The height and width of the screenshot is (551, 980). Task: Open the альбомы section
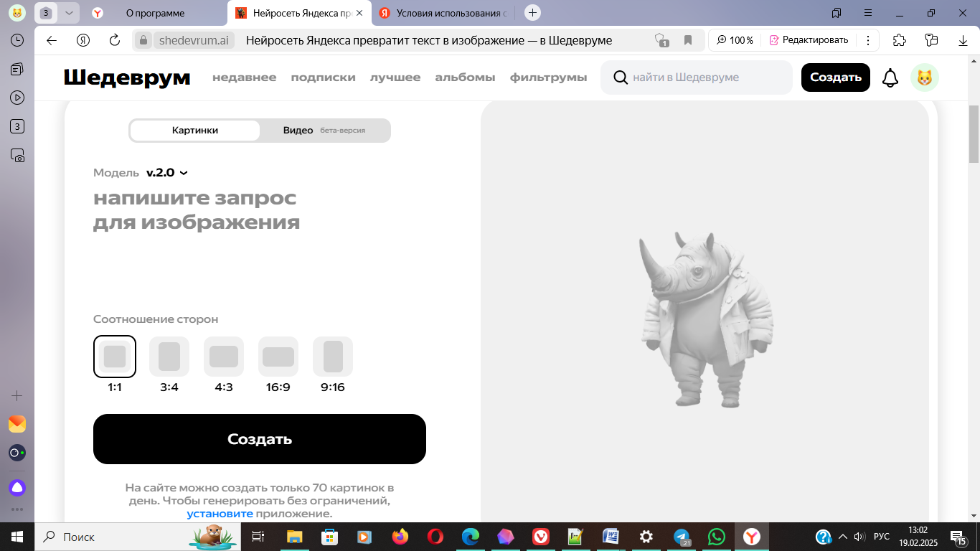465,77
